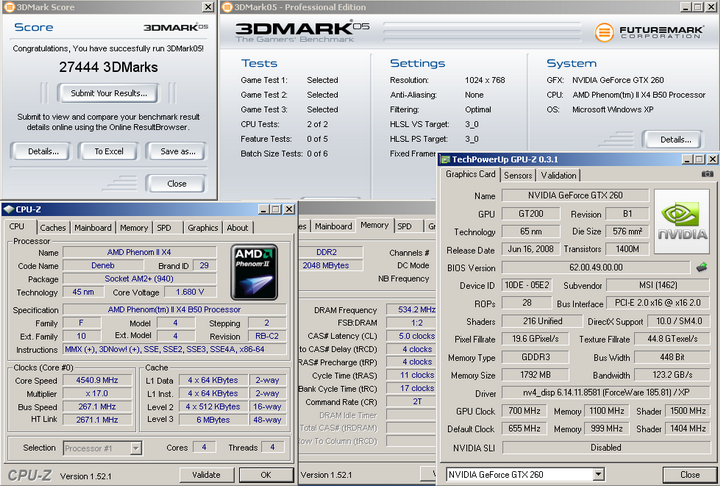Click the GPU-Z screenshot camera icon
The width and height of the screenshot is (720, 486).
(x=707, y=174)
